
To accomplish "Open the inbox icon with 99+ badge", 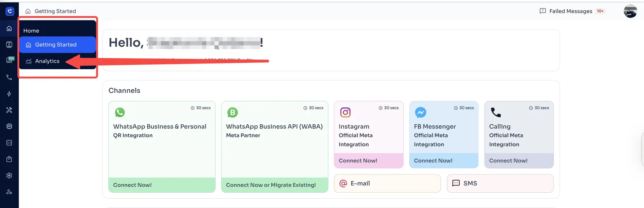I will coord(9,60).
